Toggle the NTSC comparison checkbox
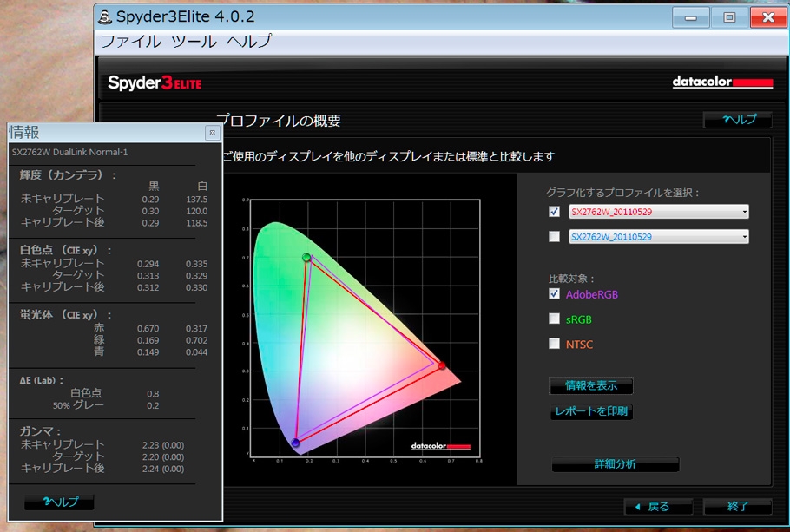Screen dimensions: 790x532 coord(554,344)
